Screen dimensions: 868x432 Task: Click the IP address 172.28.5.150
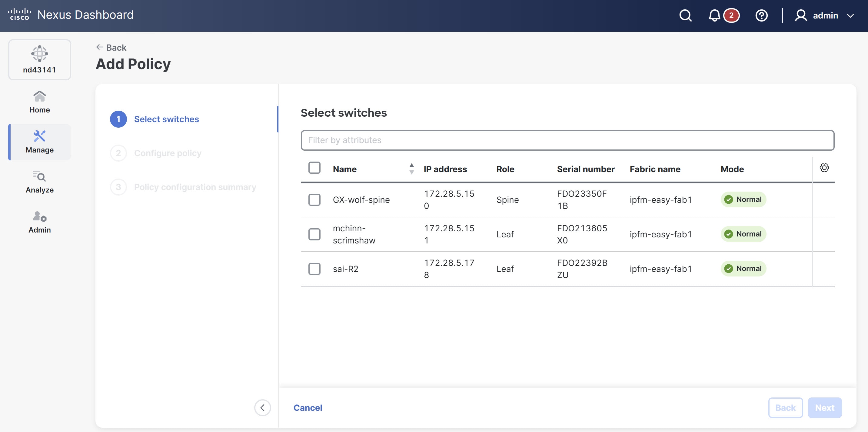pos(449,200)
